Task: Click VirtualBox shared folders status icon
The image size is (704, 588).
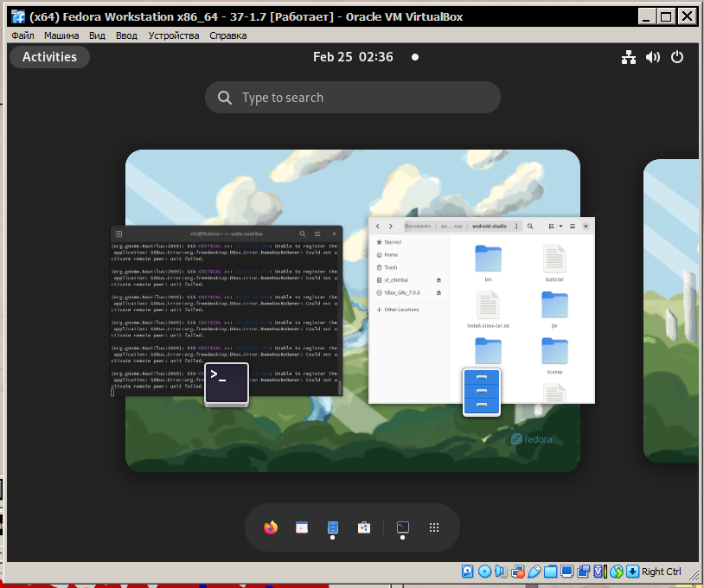Action: click(x=550, y=572)
